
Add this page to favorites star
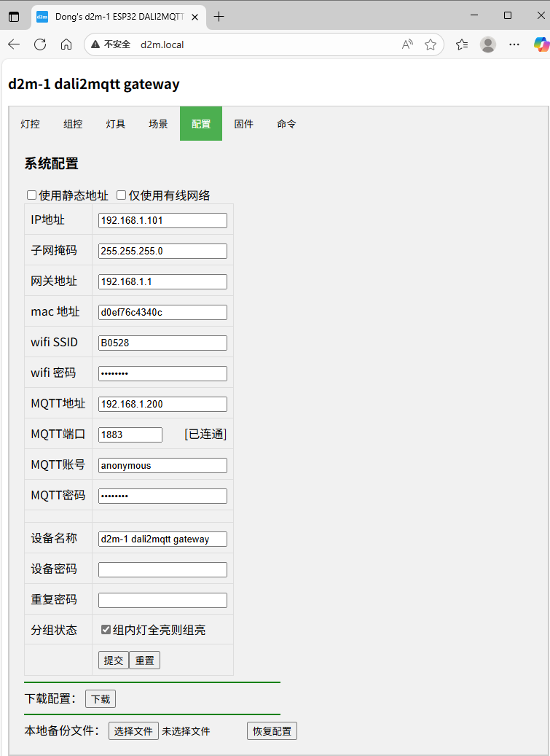tap(431, 44)
